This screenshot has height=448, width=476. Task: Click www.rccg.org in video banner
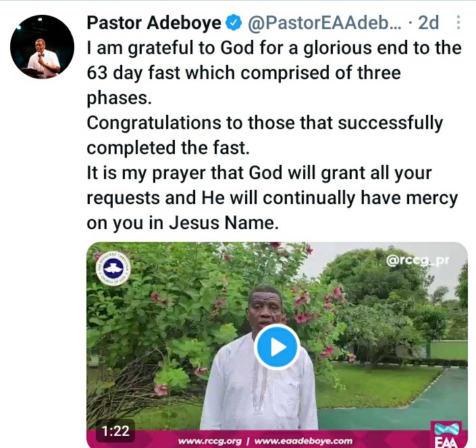[210, 441]
